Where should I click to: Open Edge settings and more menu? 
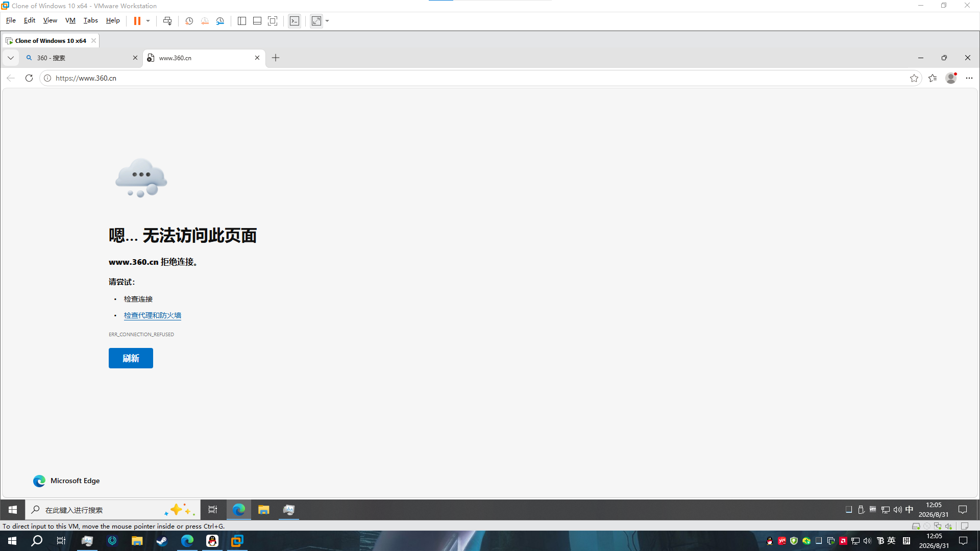[969, 78]
